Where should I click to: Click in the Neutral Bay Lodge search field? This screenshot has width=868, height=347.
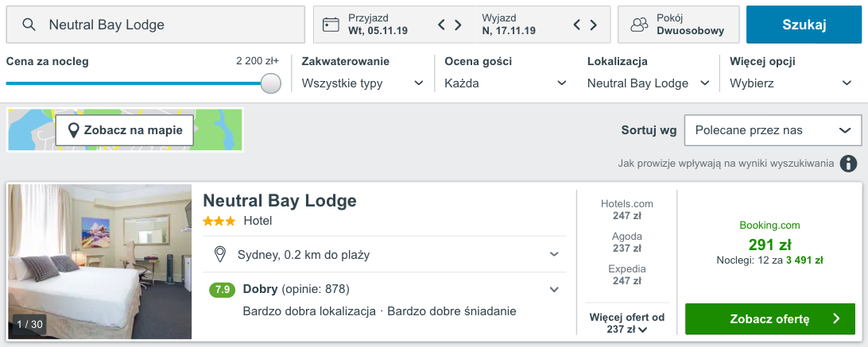coord(156,25)
